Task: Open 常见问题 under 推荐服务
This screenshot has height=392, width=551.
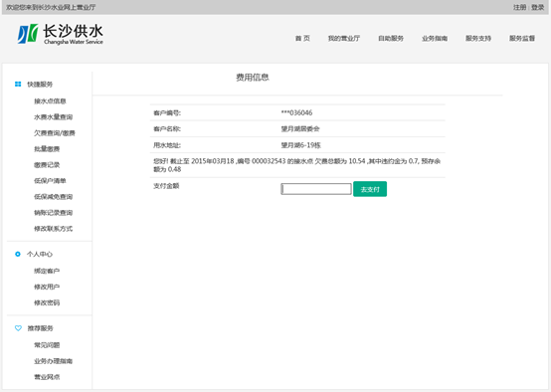Action: (x=47, y=345)
